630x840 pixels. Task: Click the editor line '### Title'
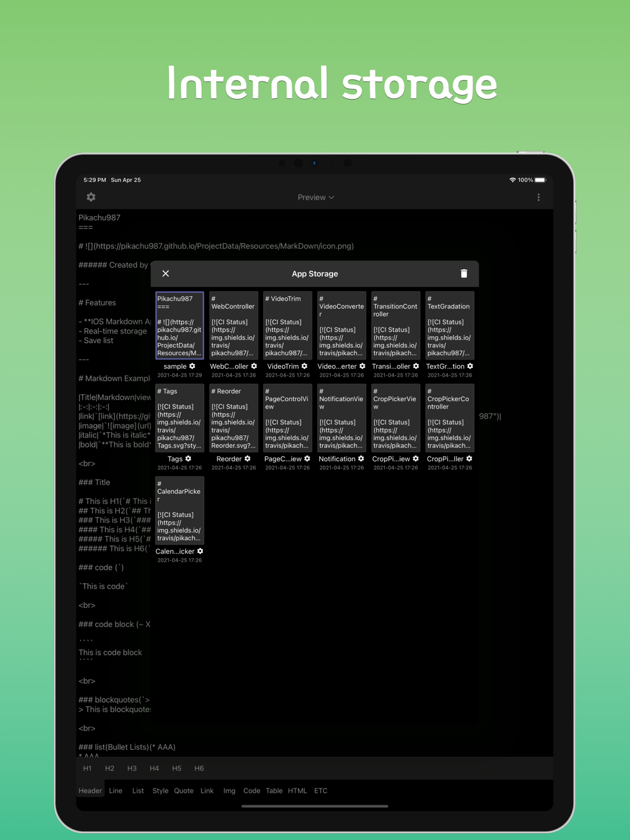pyautogui.click(x=94, y=482)
